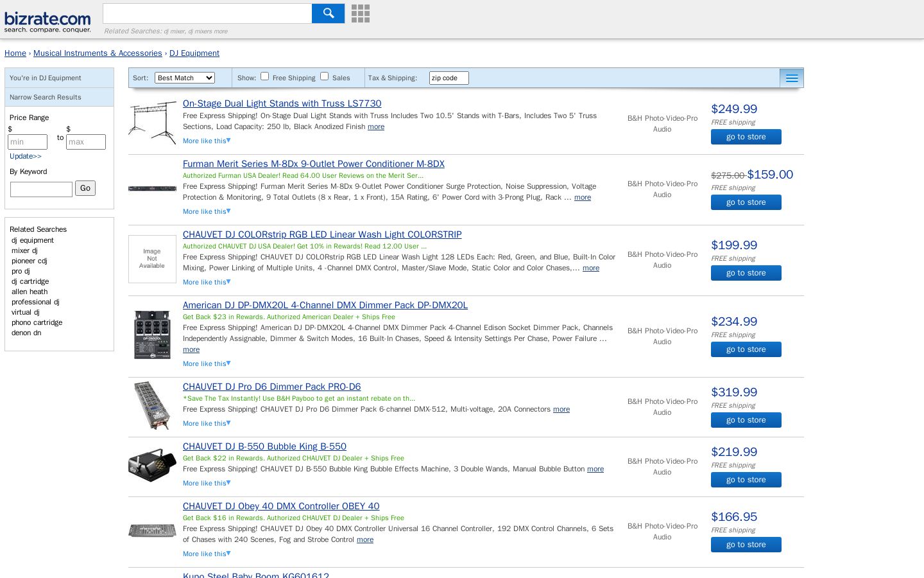The height and width of the screenshot is (578, 924).
Task: Click go to store for $249.99 item
Action: point(746,137)
